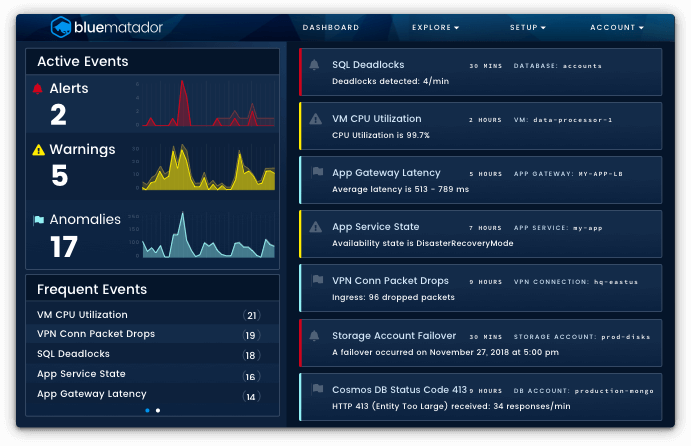Click the bell icon on SQL Deadlocks event
The image size is (691, 446).
coord(315,65)
